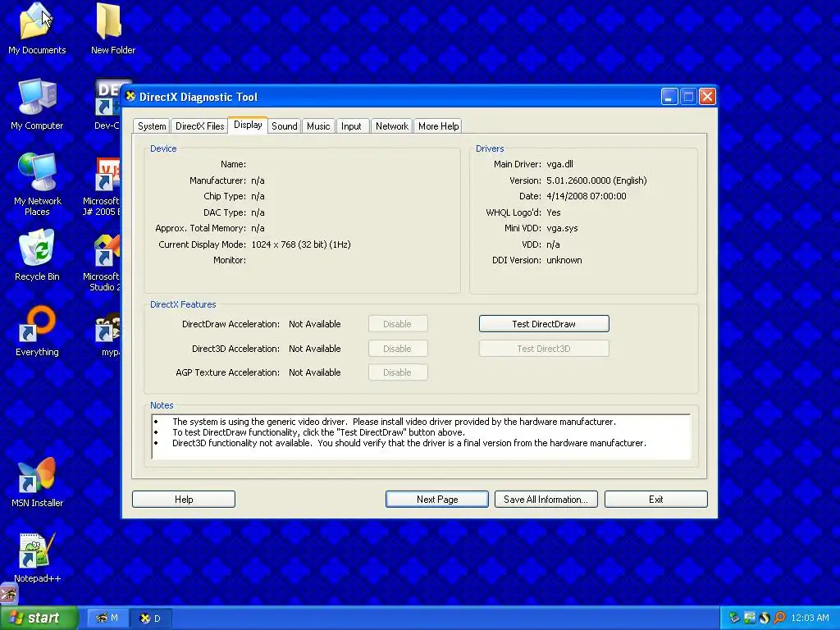The width and height of the screenshot is (840, 630).
Task: Open the Sound tab
Action: [285, 126]
